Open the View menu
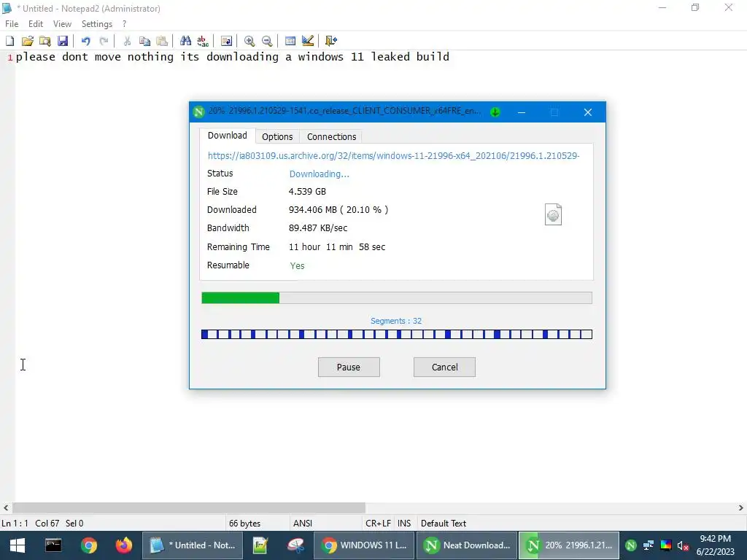Image resolution: width=747 pixels, height=560 pixels. pos(62,24)
